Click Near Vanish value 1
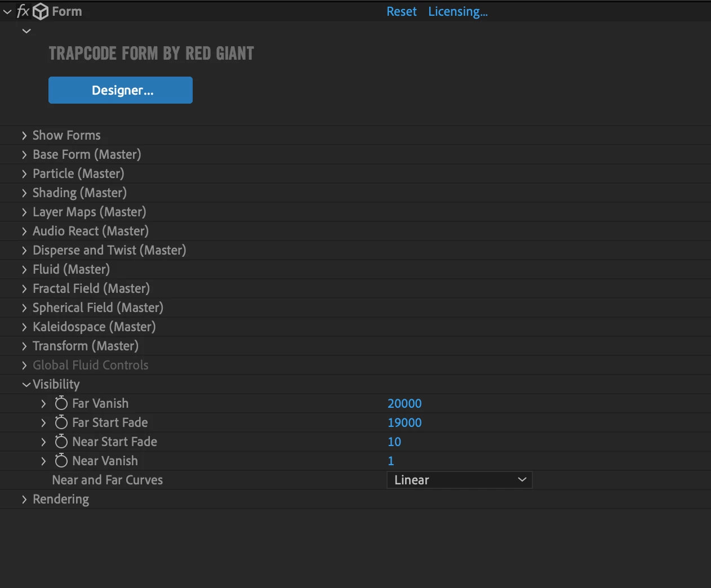 coord(391,461)
